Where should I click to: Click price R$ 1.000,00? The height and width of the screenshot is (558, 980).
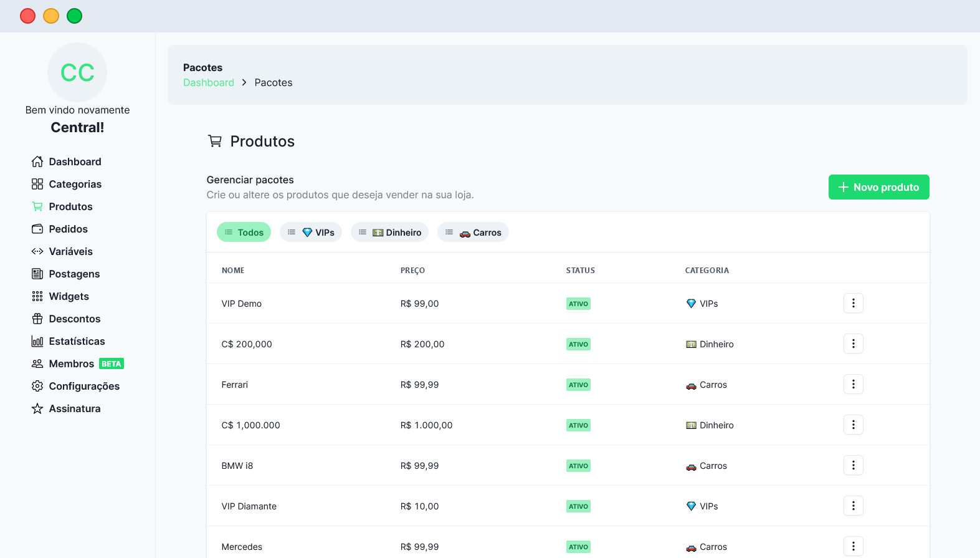pos(427,425)
